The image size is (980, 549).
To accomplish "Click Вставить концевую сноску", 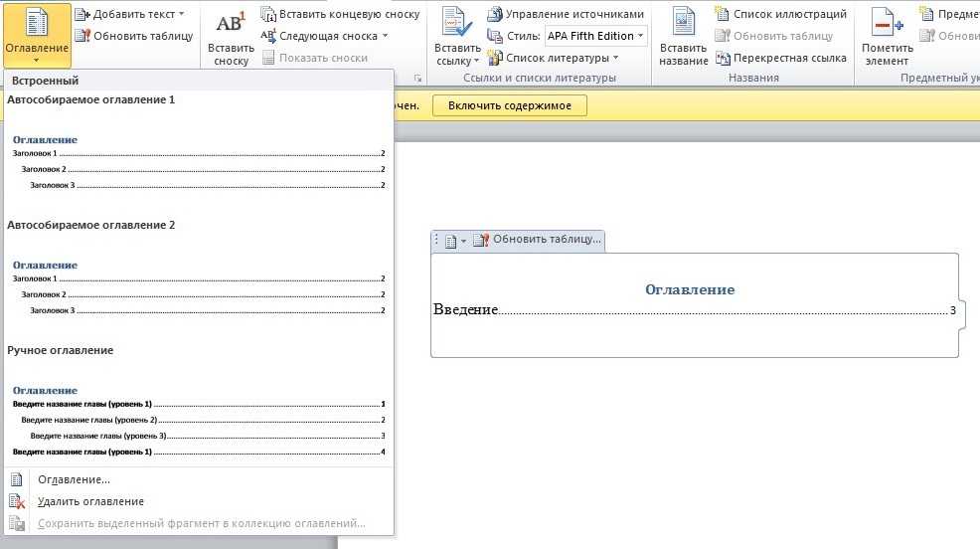I will coord(341,14).
